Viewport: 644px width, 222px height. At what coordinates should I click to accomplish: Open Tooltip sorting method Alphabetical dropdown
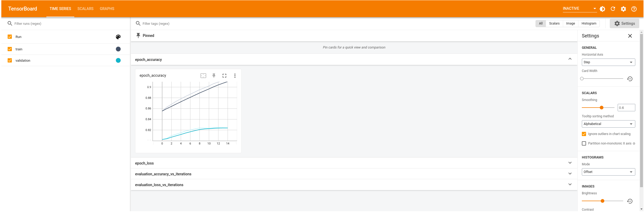click(608, 124)
